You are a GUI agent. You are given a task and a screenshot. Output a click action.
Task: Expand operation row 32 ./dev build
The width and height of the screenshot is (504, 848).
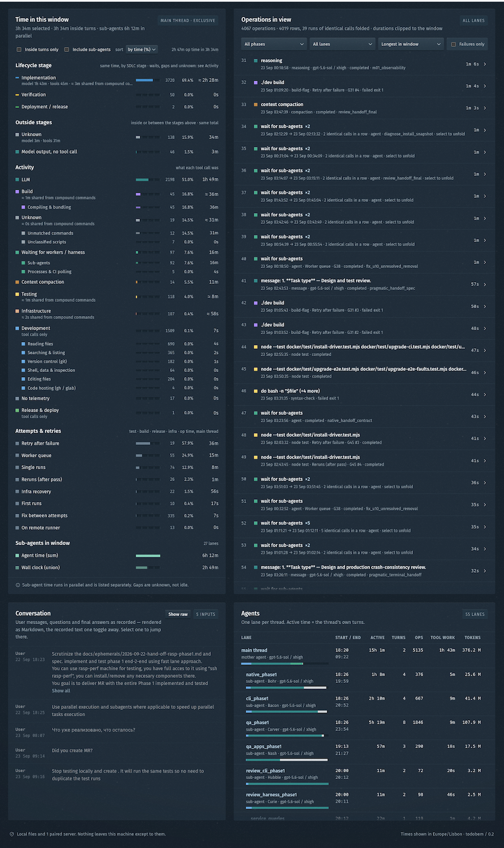coord(364,86)
